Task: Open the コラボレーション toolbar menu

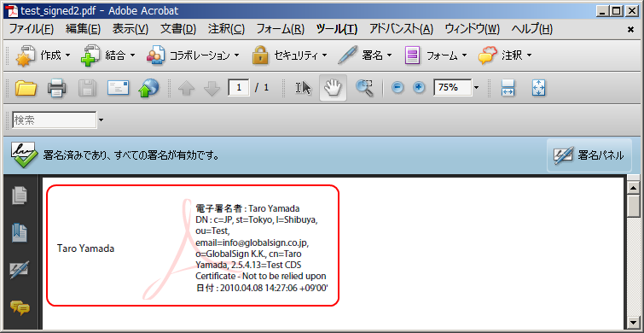Action: click(x=193, y=55)
